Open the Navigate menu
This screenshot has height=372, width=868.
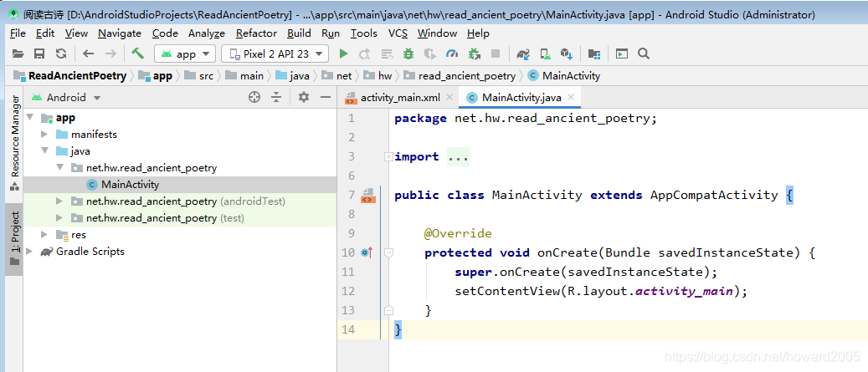[120, 33]
